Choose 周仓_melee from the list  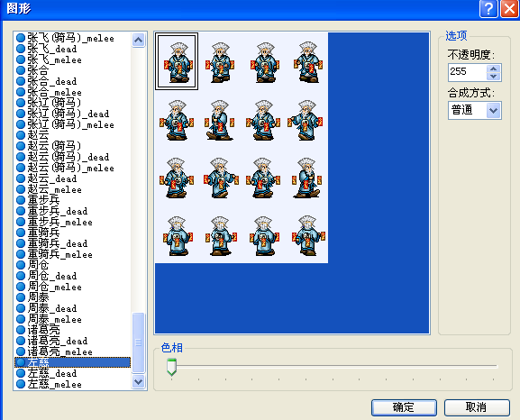pos(54,287)
